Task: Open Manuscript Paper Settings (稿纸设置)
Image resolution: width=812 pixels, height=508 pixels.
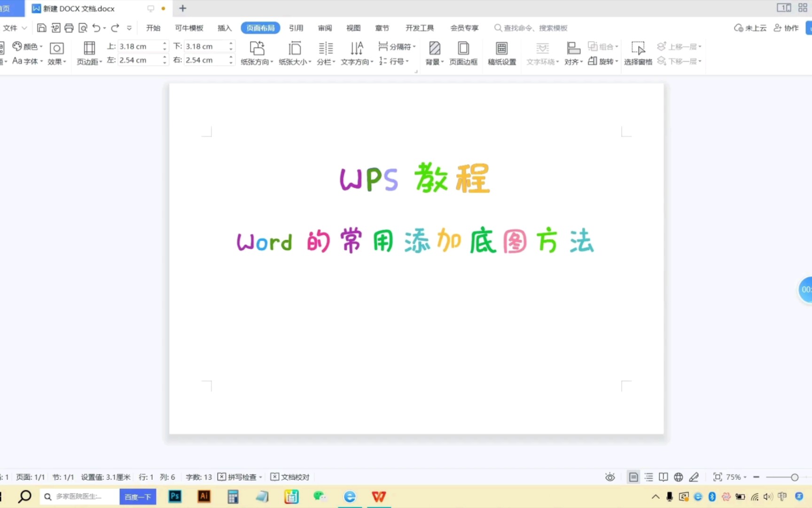Action: 502,53
